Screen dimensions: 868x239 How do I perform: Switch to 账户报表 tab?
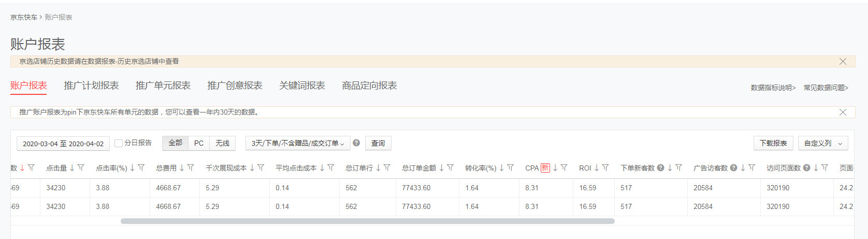click(28, 86)
